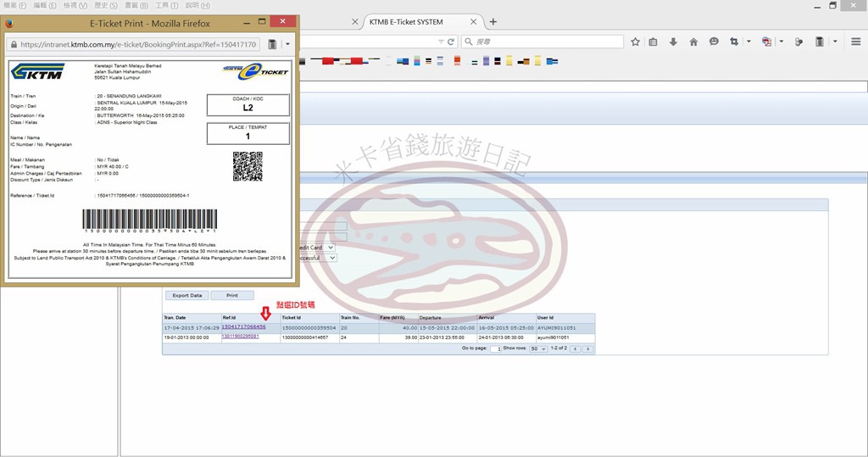Click the QR code on the ticket
Image resolution: width=868 pixels, height=457 pixels.
click(248, 166)
